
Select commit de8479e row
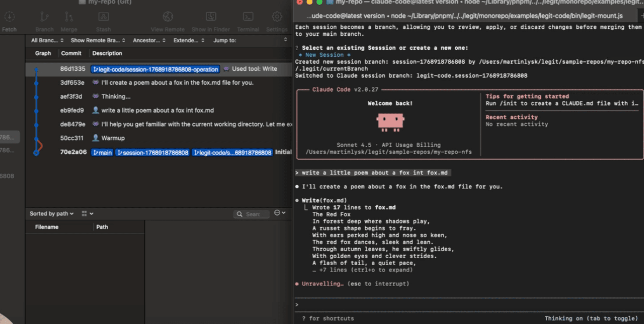click(x=159, y=124)
